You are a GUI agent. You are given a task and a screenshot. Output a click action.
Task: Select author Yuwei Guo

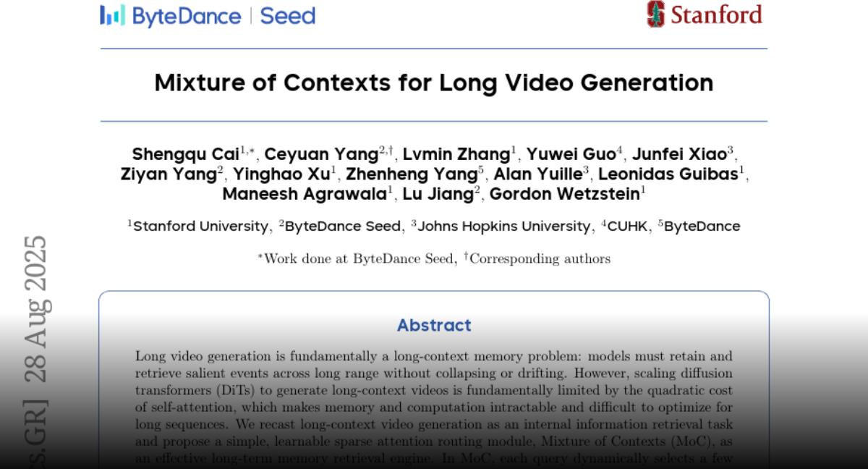pyautogui.click(x=570, y=154)
